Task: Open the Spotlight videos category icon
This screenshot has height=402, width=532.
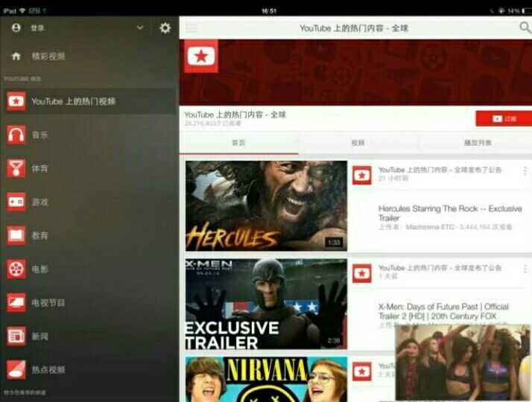Action: point(16,369)
